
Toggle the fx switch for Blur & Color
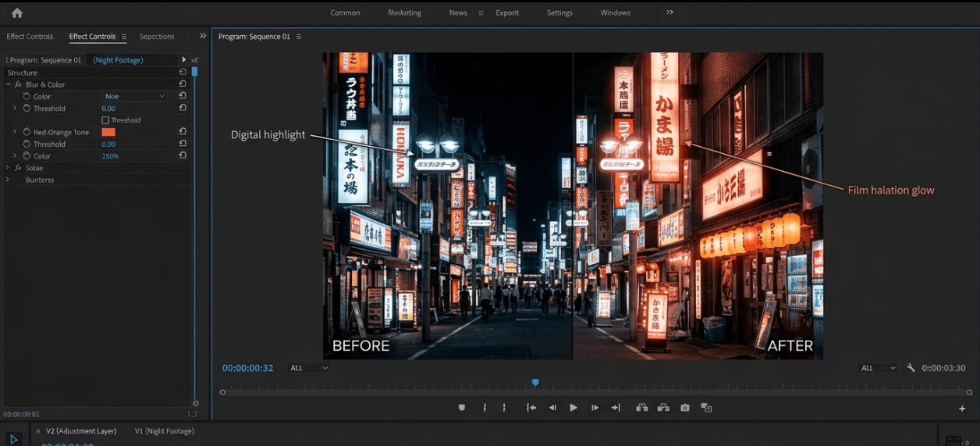(18, 84)
